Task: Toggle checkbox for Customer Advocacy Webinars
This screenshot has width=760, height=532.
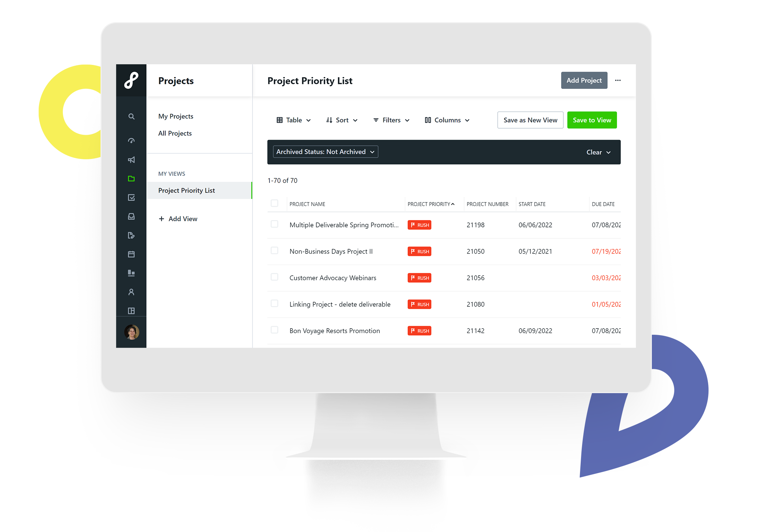Action: pos(275,278)
